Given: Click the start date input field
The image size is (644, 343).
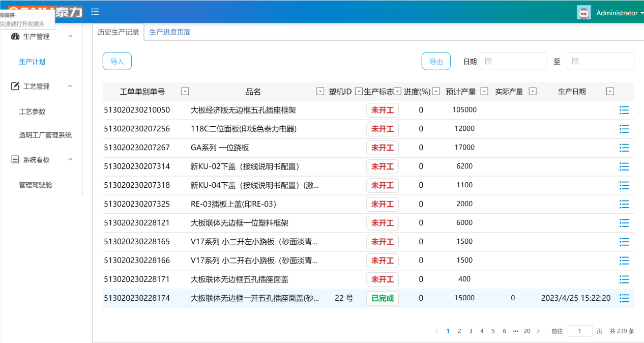Looking at the screenshot, I should pyautogui.click(x=513, y=61).
